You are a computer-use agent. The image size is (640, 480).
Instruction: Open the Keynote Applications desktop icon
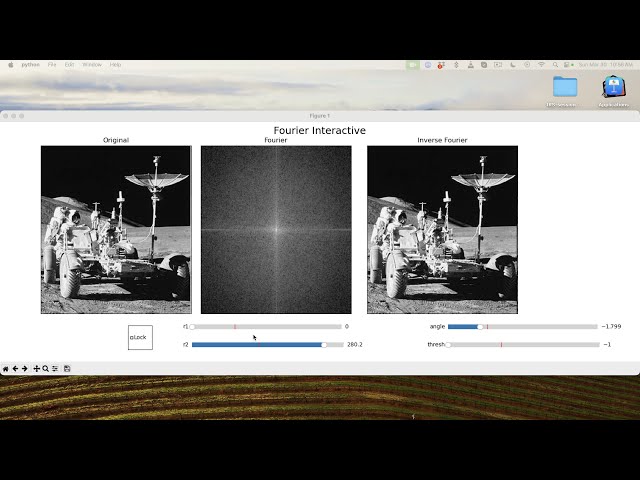613,86
